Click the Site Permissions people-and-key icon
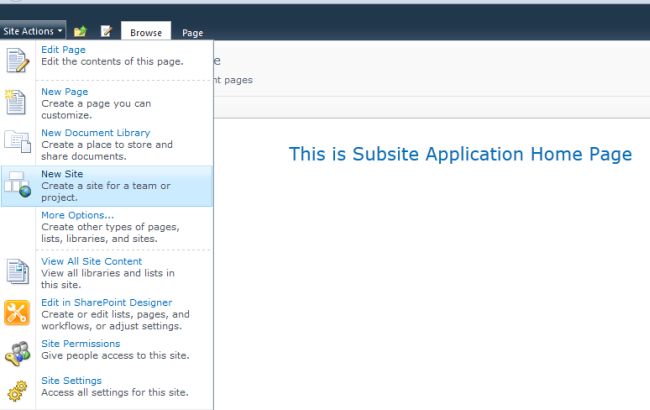The height and width of the screenshot is (410, 650). [x=17, y=354]
